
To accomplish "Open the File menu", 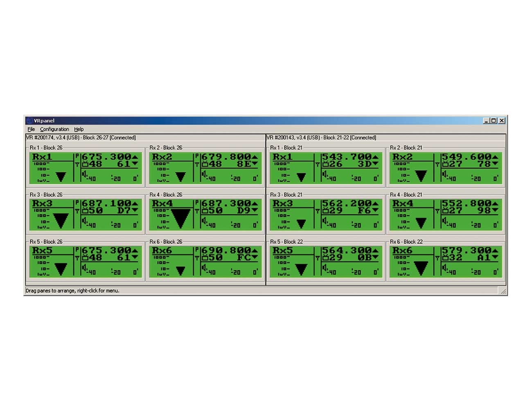I will tap(31, 129).
